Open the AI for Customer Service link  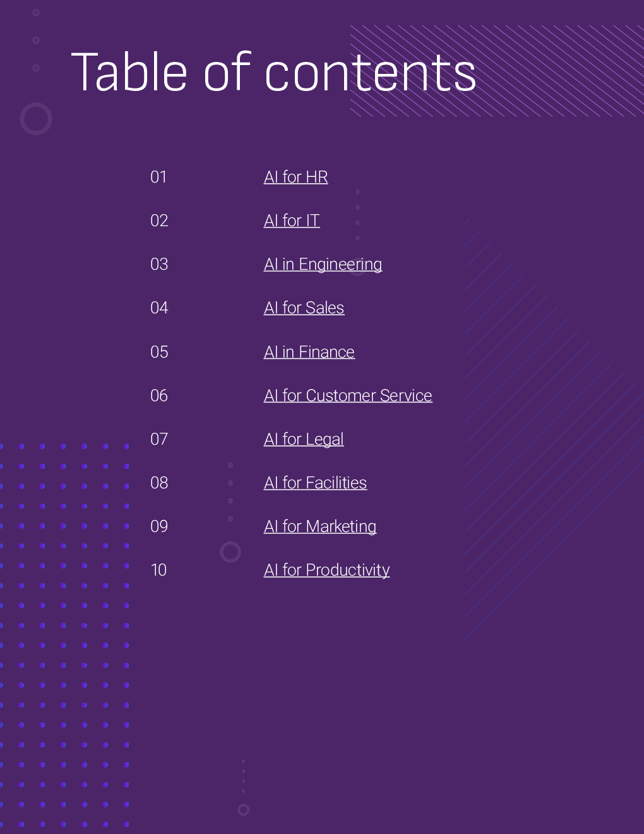[x=348, y=396]
